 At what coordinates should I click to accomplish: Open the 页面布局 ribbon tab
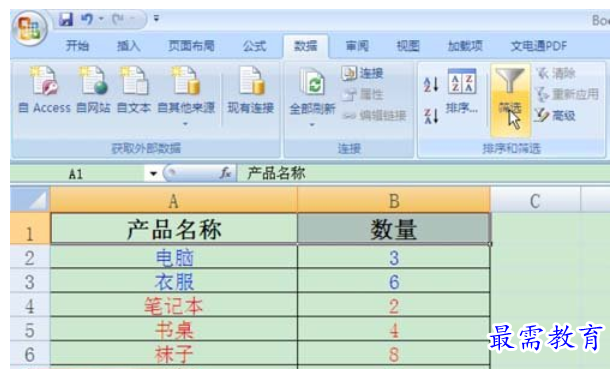pos(191,46)
